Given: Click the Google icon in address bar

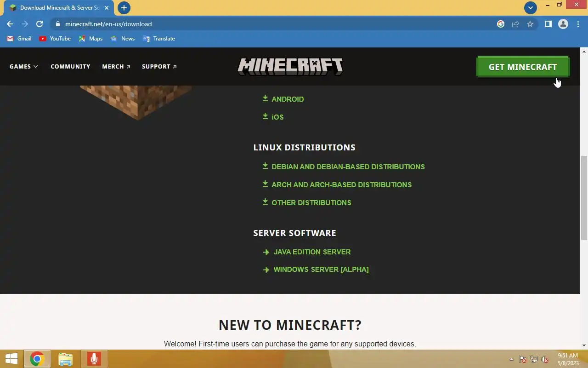Looking at the screenshot, I should (501, 24).
